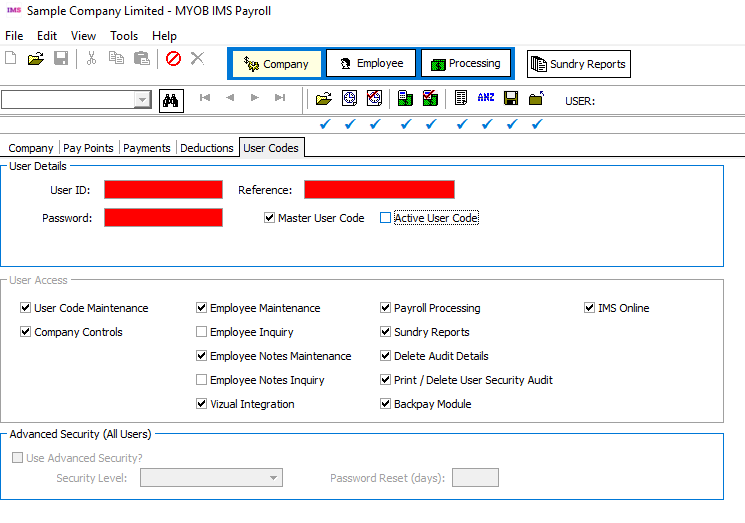Viewport: 745px width, 523px height.
Task: Go to previous record arrow
Action: pos(230,97)
